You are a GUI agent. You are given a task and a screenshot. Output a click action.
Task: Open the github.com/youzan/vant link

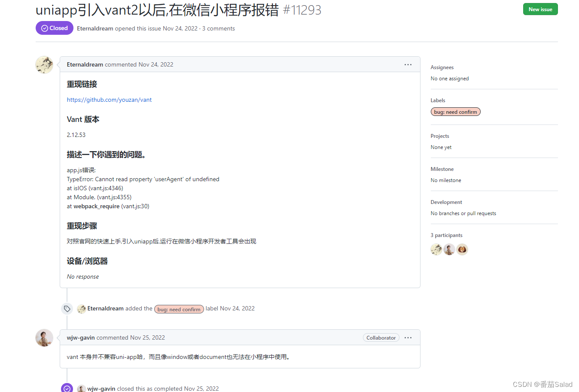pos(109,100)
